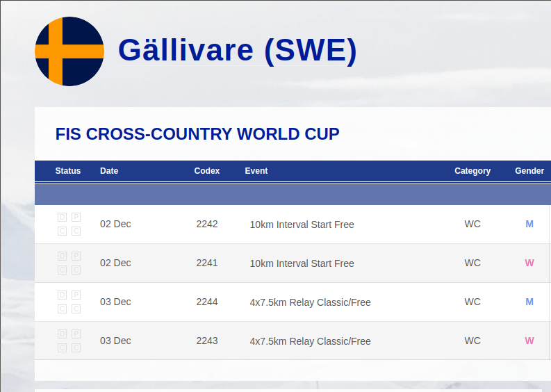Click the D status icon in codex 2243 row

click(63, 334)
